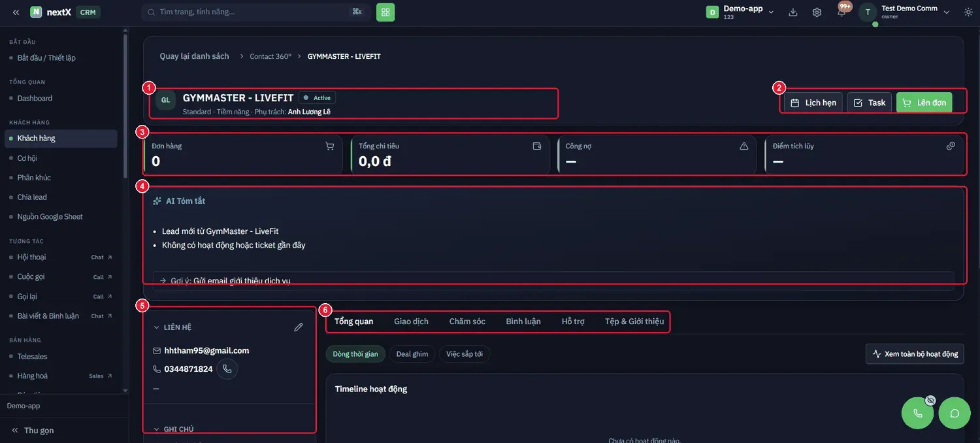Click Lịch hẹn button

click(x=813, y=103)
